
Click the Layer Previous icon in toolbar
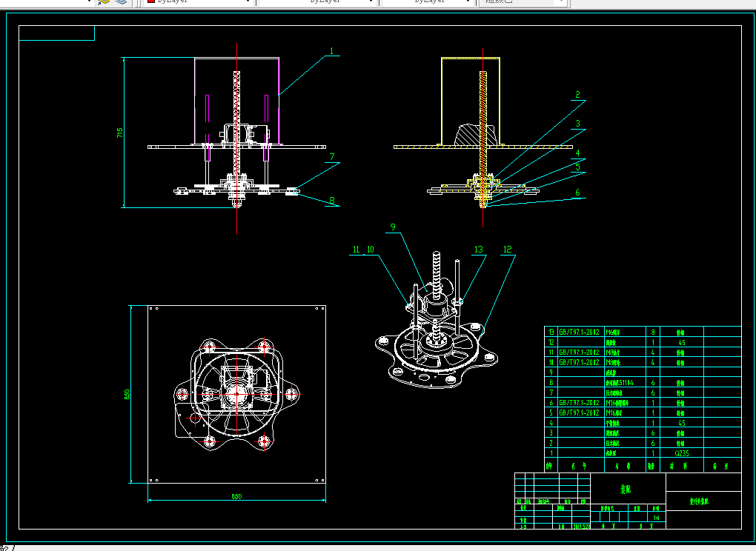103,2
